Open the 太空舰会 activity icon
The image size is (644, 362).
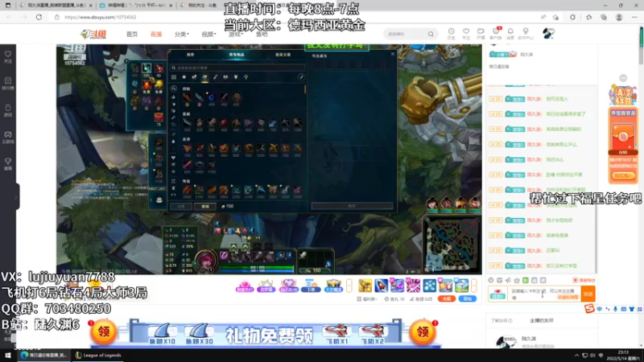(333, 286)
